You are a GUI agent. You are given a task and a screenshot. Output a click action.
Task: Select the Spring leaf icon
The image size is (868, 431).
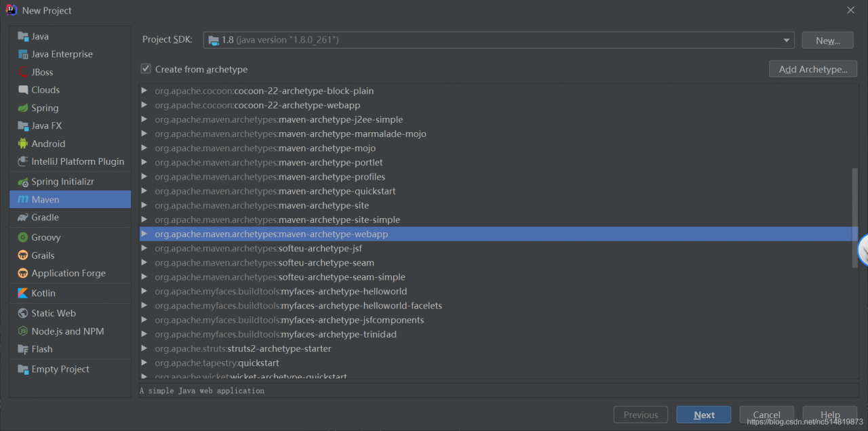(23, 108)
